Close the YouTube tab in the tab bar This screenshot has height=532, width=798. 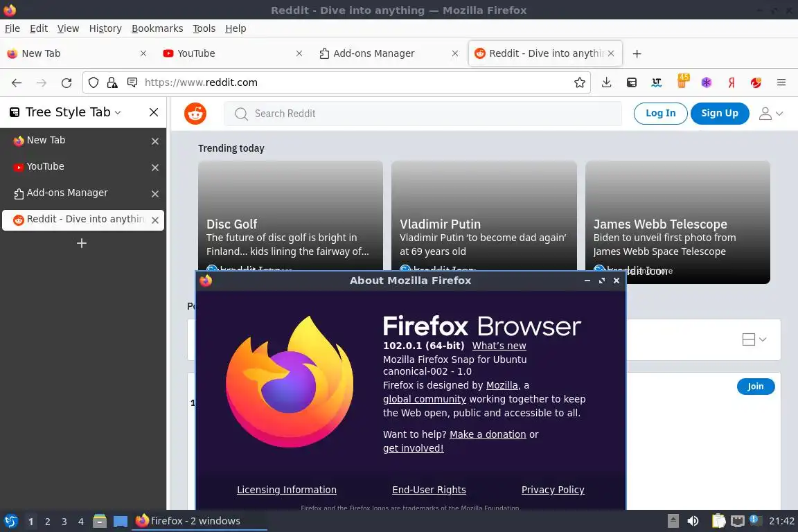(x=299, y=53)
